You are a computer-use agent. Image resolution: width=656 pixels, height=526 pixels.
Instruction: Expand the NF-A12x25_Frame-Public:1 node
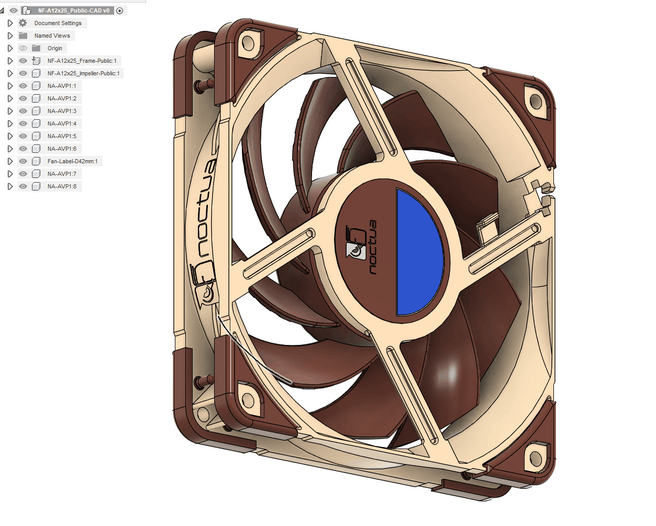click(10, 61)
